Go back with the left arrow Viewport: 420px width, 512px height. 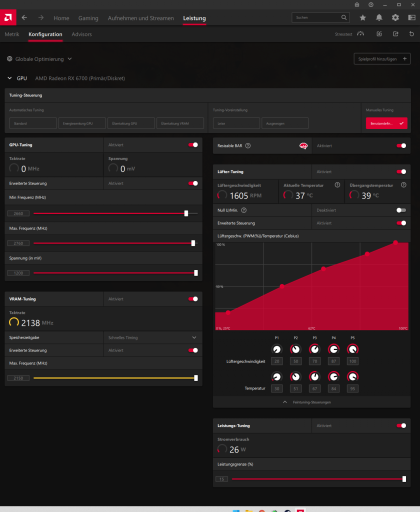[x=24, y=17]
